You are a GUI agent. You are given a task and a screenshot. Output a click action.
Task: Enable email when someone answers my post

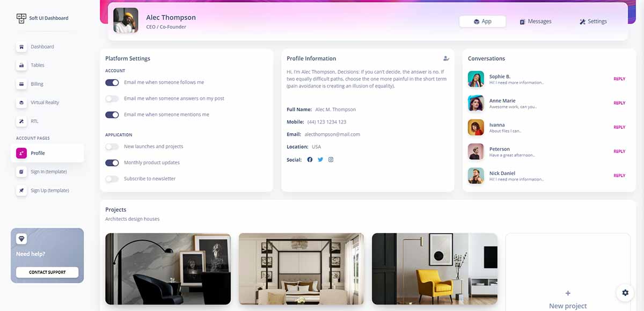(112, 99)
